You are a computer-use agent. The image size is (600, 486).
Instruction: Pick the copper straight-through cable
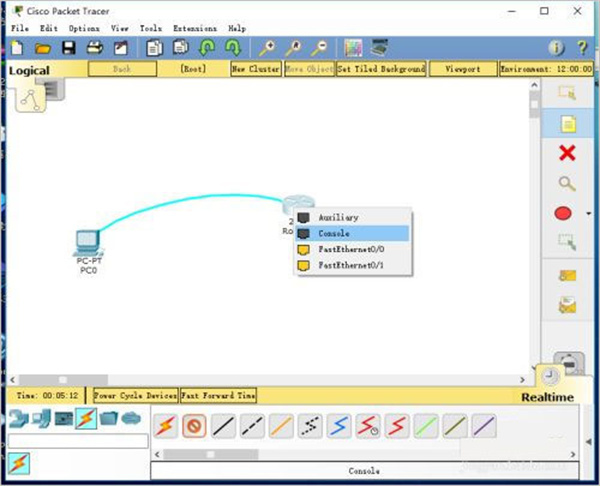coord(223,428)
